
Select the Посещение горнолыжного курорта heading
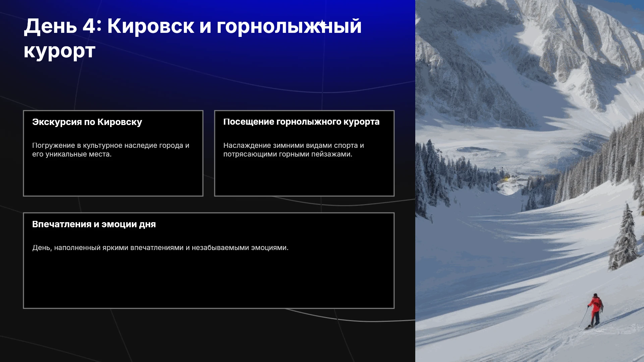tap(301, 122)
